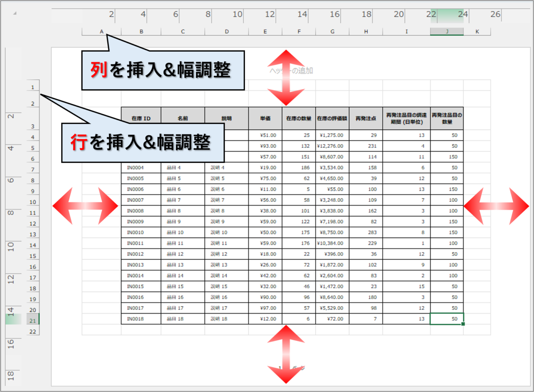Select row 22 header
The image size is (534, 392).
(x=33, y=331)
